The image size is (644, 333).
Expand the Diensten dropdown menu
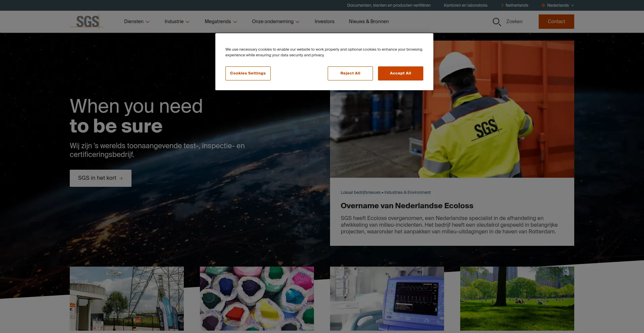pyautogui.click(x=137, y=21)
